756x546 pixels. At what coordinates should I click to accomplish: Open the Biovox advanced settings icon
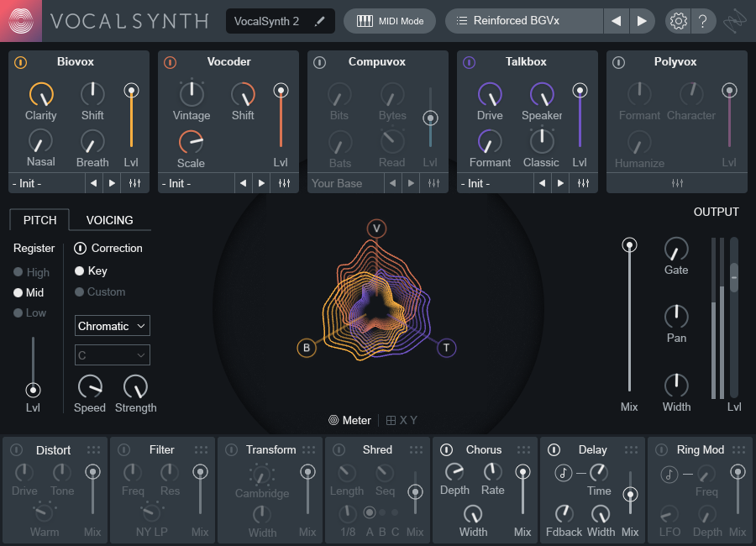click(x=135, y=183)
